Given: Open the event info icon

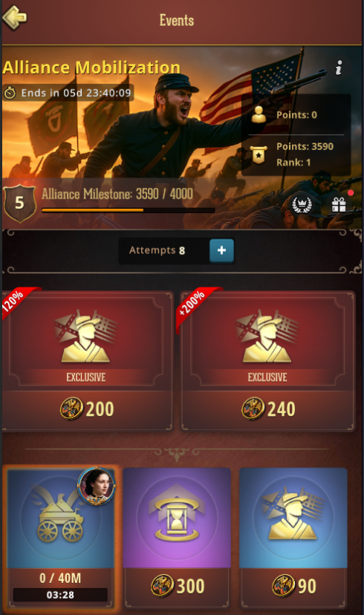Looking at the screenshot, I should pos(339,68).
